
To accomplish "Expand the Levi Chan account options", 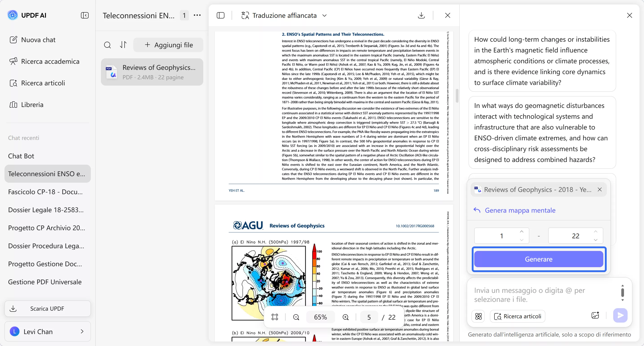I will coord(82,331).
